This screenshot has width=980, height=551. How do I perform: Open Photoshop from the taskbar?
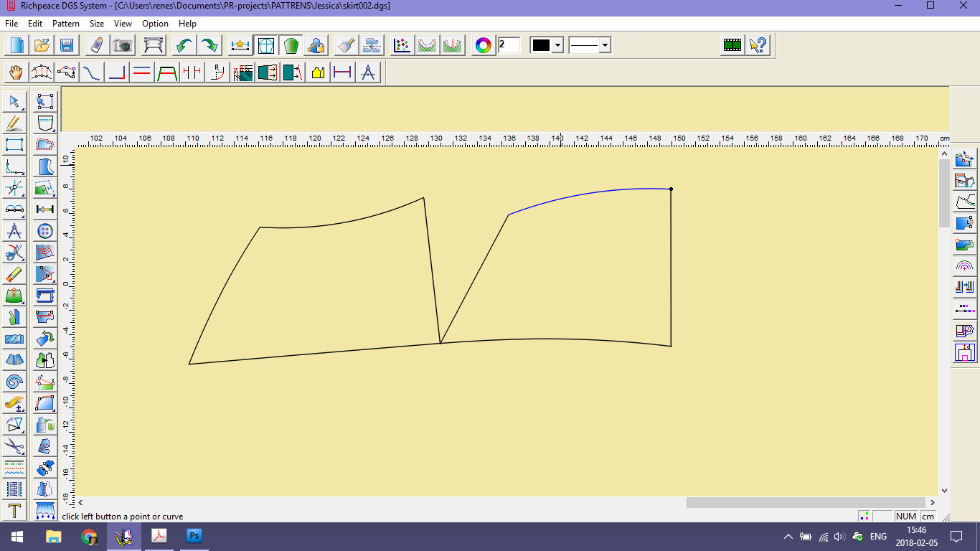[194, 537]
